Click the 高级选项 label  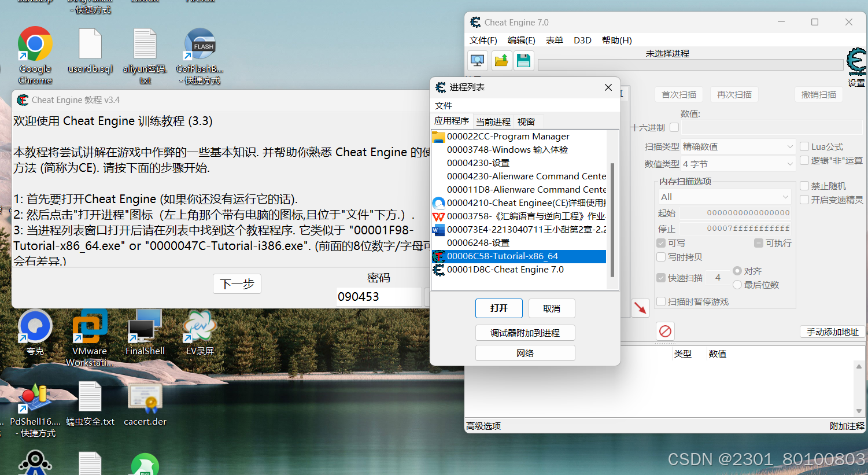483,426
